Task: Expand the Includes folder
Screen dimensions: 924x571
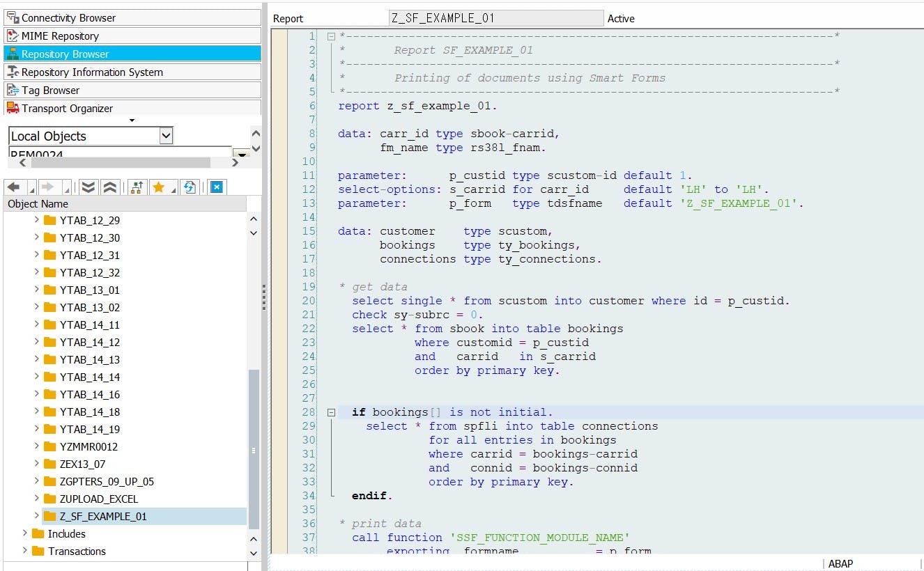Action: tap(25, 533)
